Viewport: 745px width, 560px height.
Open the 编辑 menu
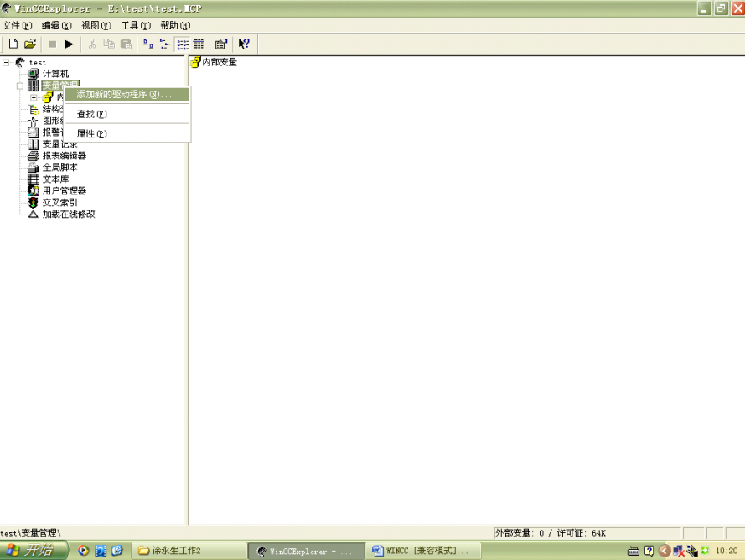(56, 25)
